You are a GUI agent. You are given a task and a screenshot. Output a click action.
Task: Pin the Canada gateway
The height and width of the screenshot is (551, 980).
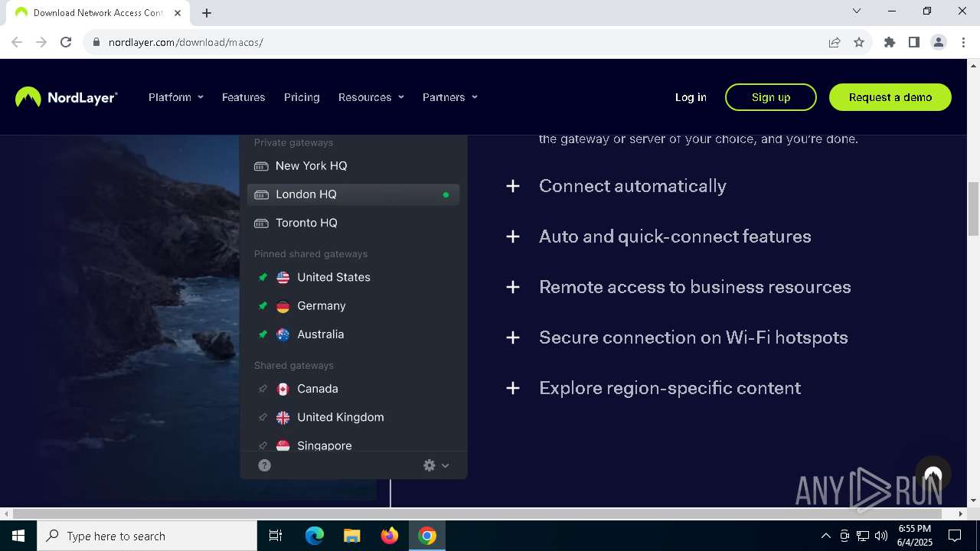click(x=263, y=389)
